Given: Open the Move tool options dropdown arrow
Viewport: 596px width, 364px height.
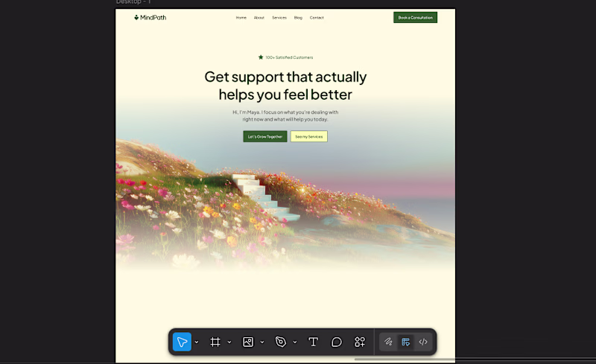Looking at the screenshot, I should pos(197,342).
